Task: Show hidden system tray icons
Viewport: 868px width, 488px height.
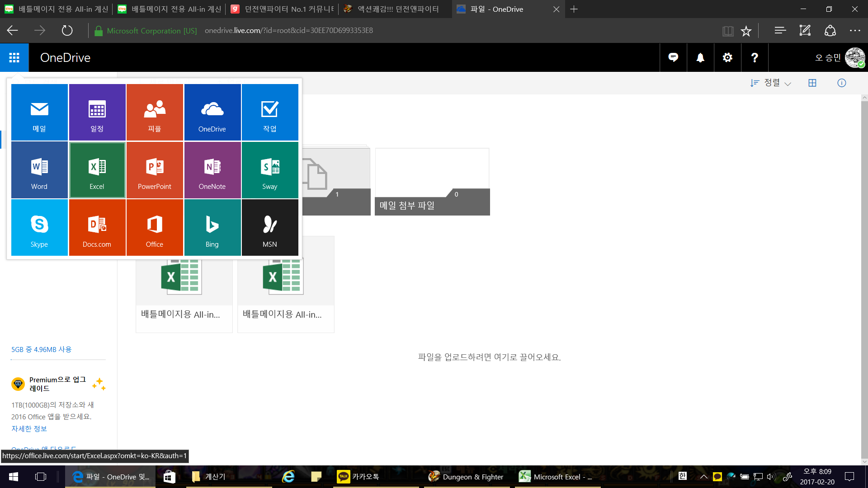Action: (x=703, y=477)
